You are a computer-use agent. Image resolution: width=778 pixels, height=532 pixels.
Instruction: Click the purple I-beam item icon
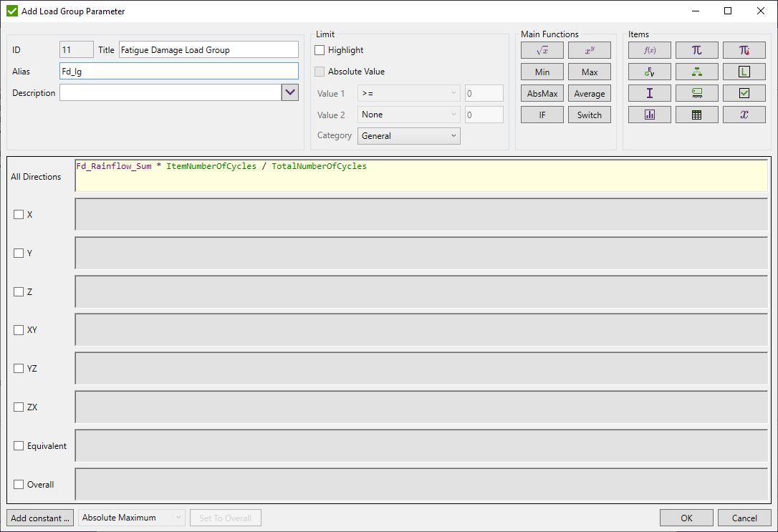[x=650, y=92]
